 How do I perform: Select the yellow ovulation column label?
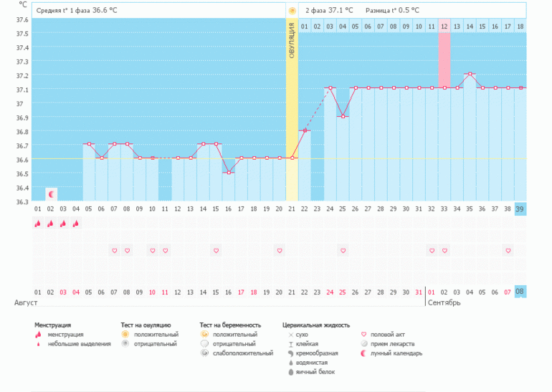point(292,43)
